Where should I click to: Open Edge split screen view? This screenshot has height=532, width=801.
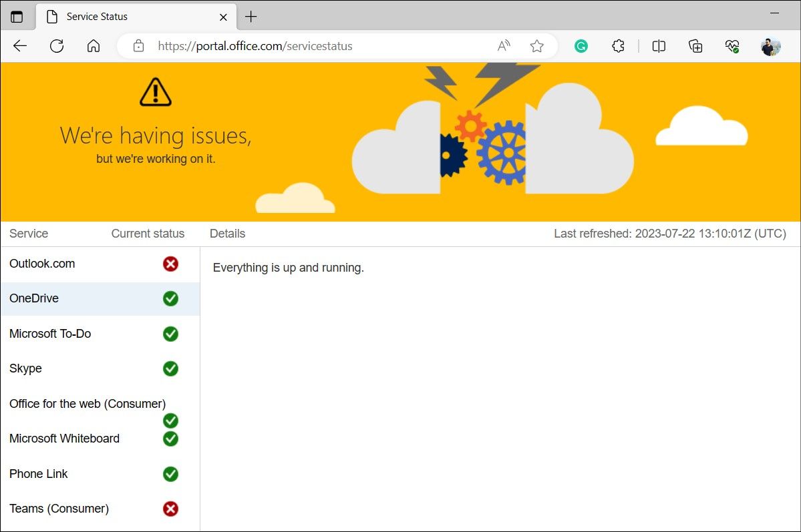pyautogui.click(x=658, y=46)
